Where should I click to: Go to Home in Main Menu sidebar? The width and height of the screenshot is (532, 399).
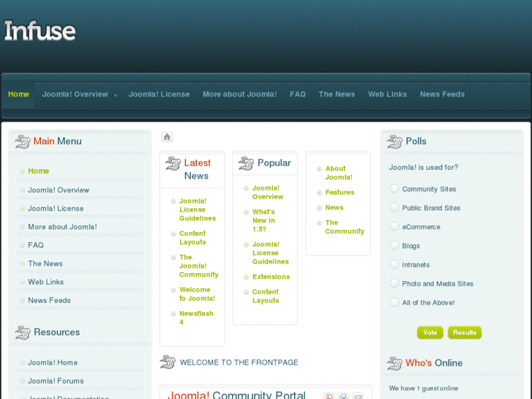click(38, 171)
